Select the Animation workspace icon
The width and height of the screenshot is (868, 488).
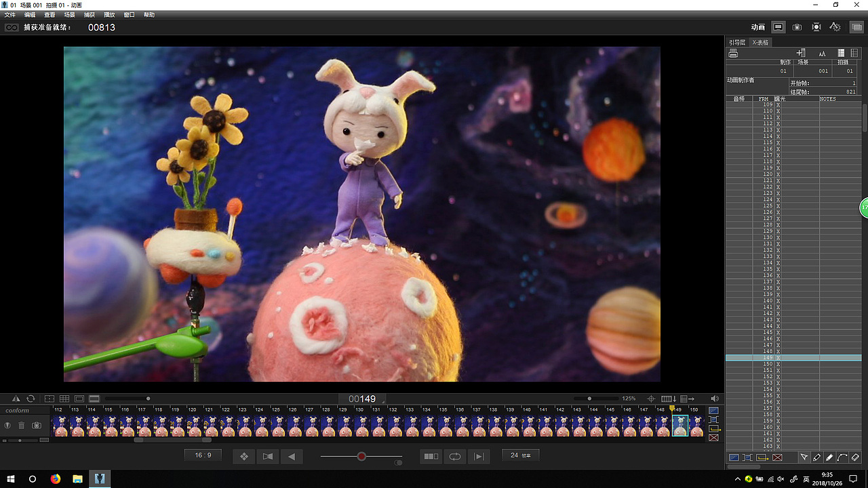coord(778,27)
